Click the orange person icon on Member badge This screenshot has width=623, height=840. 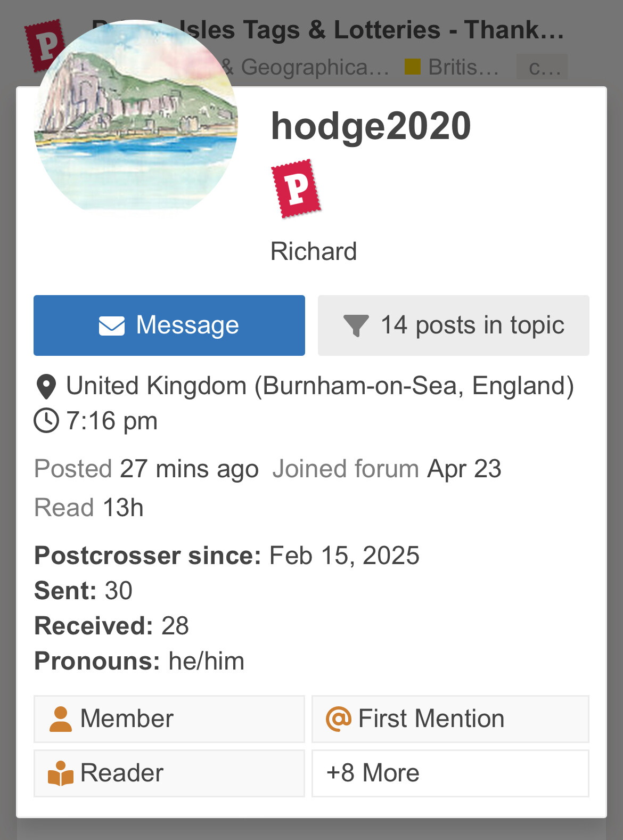[x=61, y=719]
